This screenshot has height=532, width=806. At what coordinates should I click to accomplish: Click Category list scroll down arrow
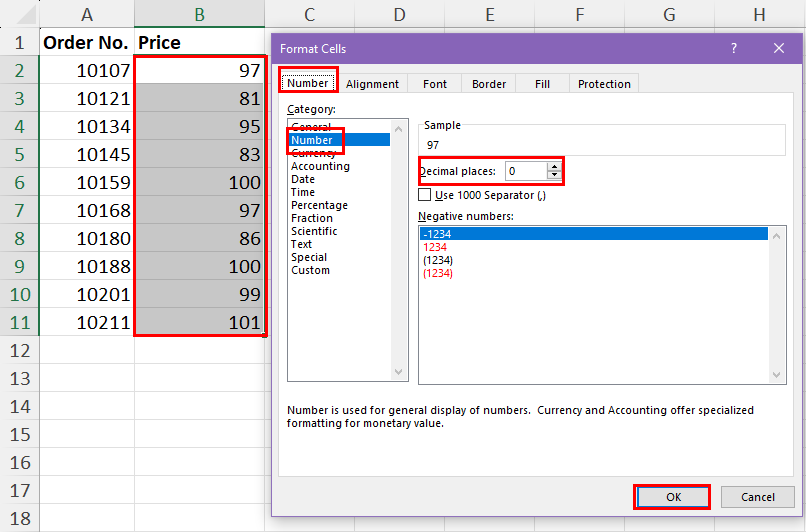398,372
